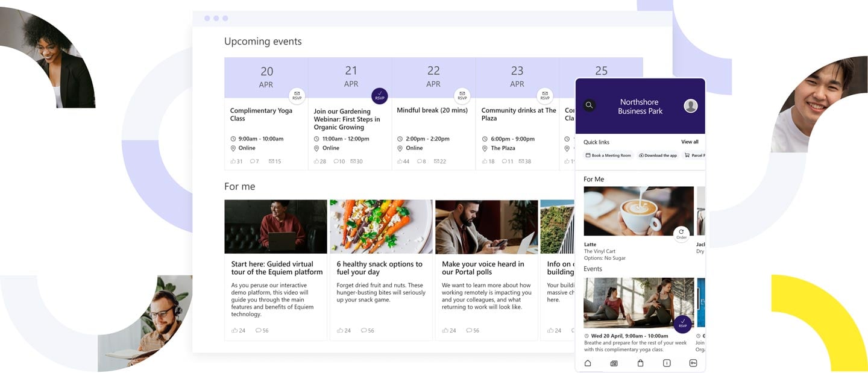
Task: Select the Download the app quick link
Action: coord(658,155)
